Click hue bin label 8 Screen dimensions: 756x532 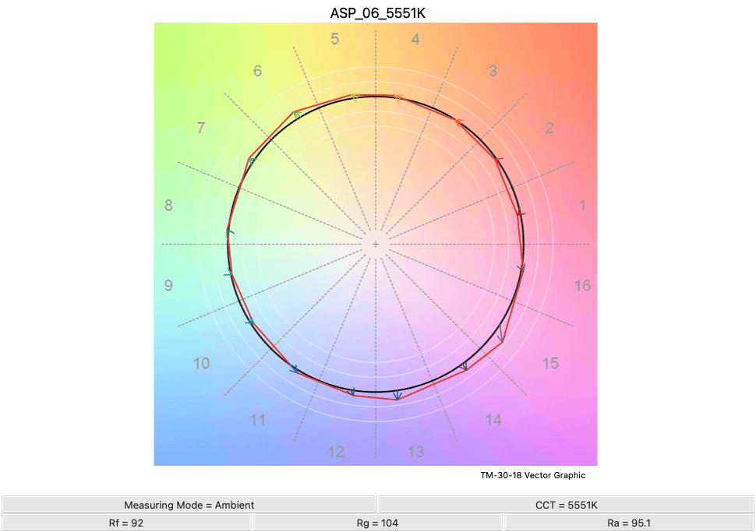(168, 206)
